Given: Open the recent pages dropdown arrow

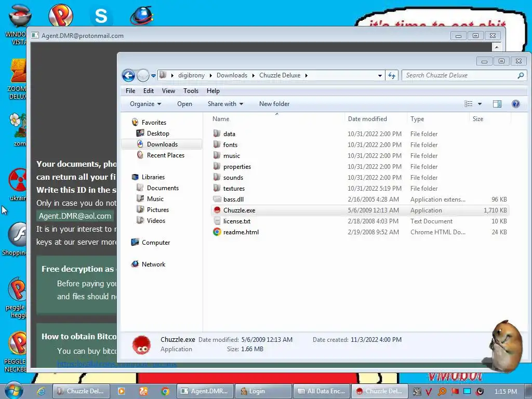Looking at the screenshot, I should [x=153, y=76].
